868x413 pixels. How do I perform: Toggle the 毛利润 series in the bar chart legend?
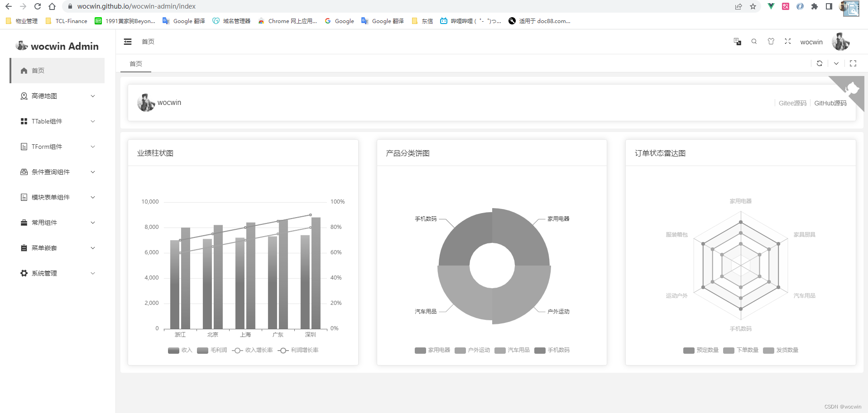coord(212,350)
